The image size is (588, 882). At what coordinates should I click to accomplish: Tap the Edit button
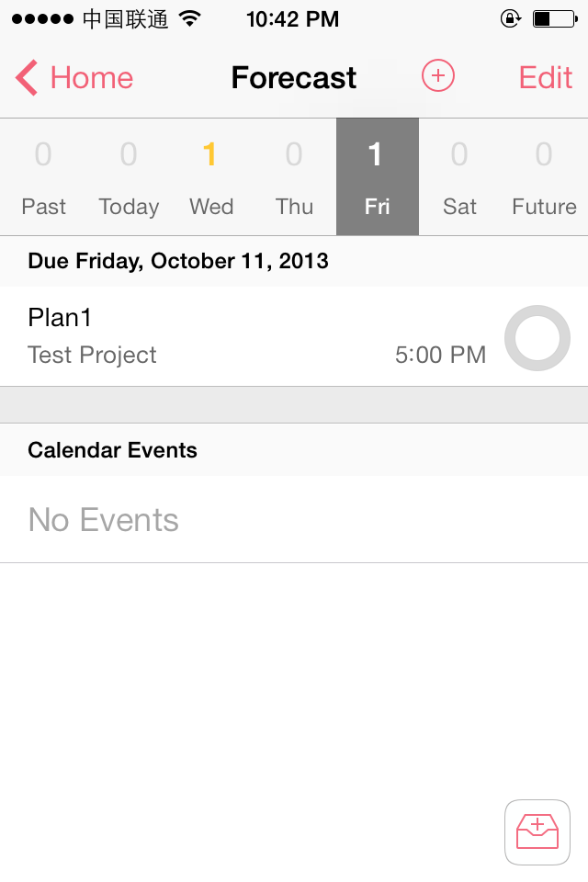pos(545,77)
